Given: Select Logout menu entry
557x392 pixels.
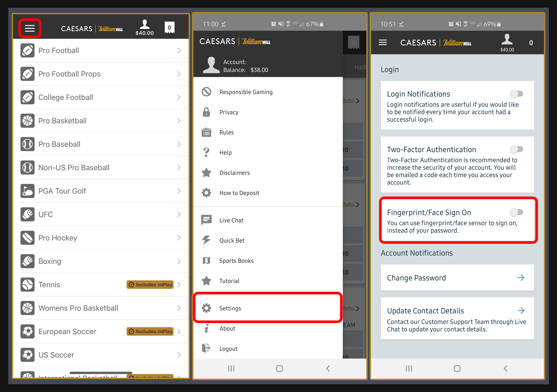Looking at the screenshot, I should 268,348.
